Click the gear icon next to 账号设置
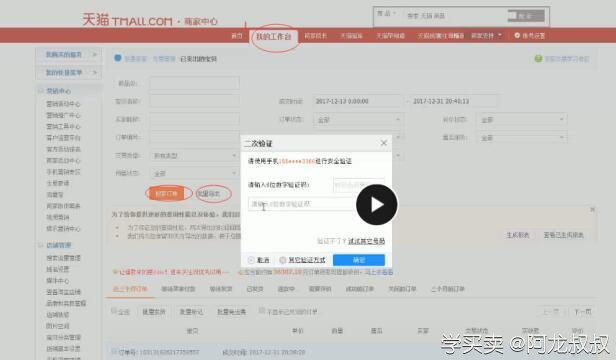Screen dimensions: 616x360 517,35
